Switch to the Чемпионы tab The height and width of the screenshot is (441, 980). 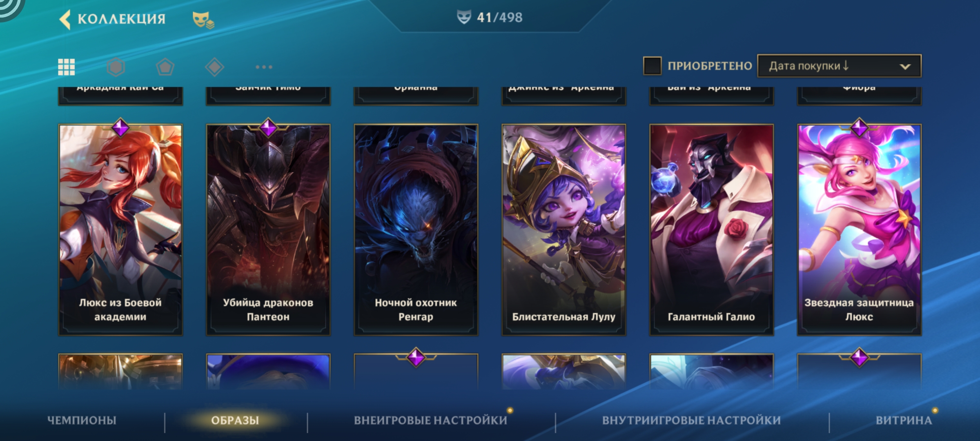tap(82, 420)
